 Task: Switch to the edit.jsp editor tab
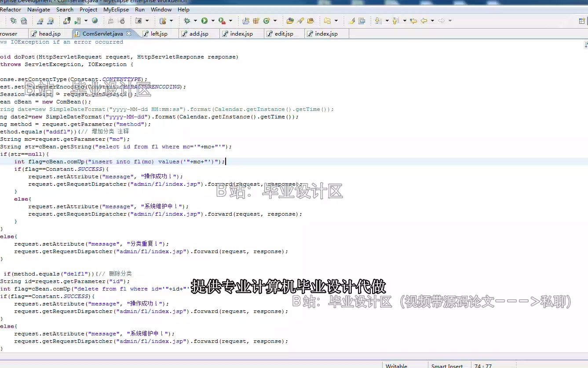284,33
